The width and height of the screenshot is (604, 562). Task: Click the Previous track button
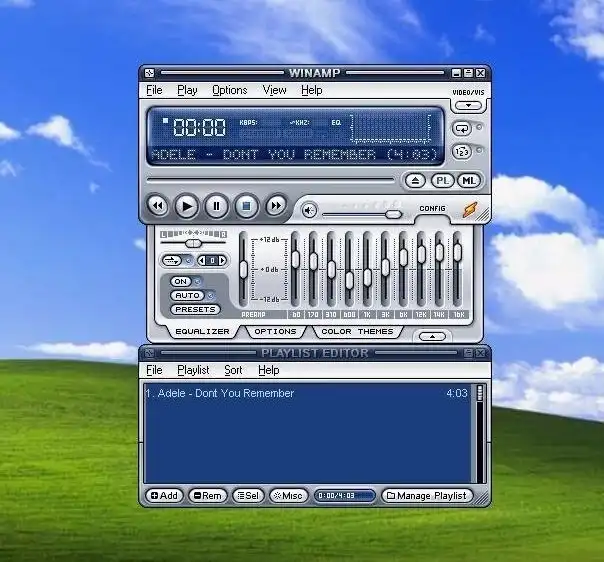pyautogui.click(x=158, y=206)
